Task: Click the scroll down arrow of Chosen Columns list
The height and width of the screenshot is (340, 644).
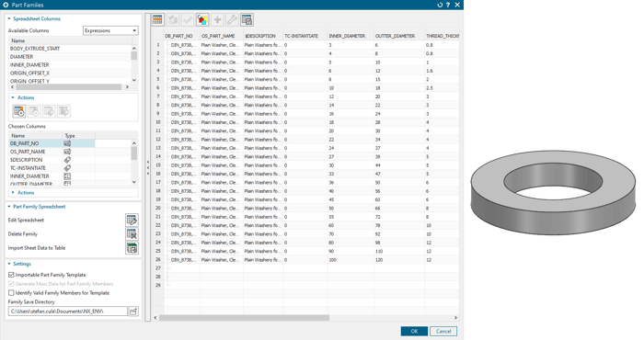Action: pos(134,182)
